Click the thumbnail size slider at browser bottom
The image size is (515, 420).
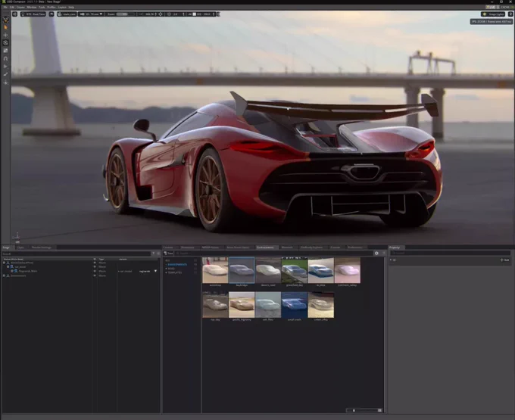[x=364, y=410]
